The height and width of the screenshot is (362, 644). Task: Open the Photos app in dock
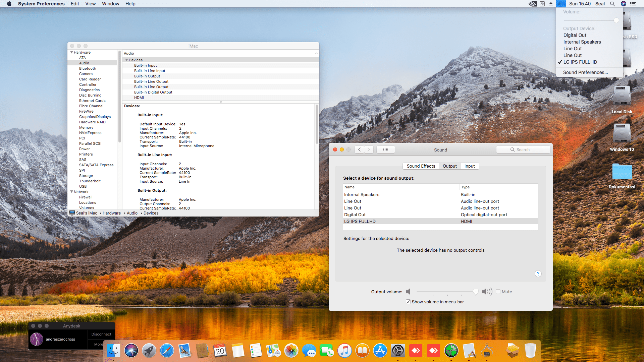pos(291,351)
